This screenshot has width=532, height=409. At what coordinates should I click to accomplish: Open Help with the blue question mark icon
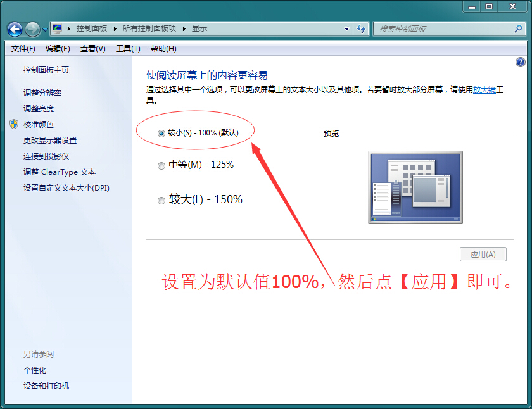coord(521,62)
